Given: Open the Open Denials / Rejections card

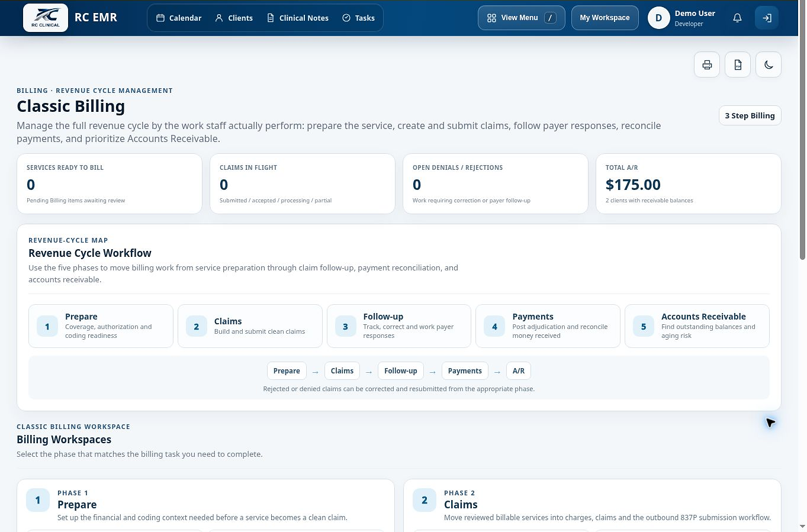Looking at the screenshot, I should pos(496,183).
